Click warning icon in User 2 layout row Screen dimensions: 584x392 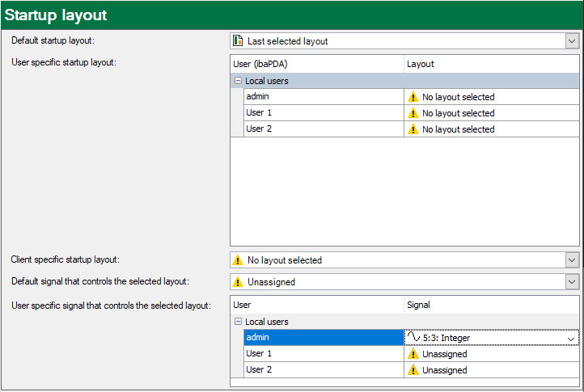(x=413, y=129)
